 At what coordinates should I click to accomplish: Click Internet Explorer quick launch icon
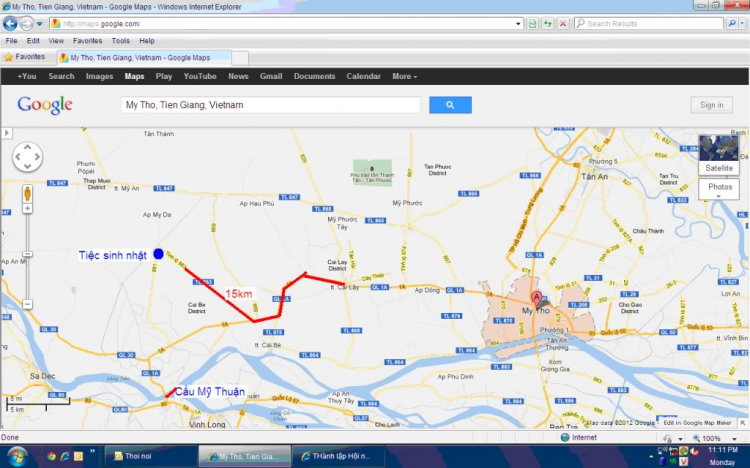[x=65, y=456]
